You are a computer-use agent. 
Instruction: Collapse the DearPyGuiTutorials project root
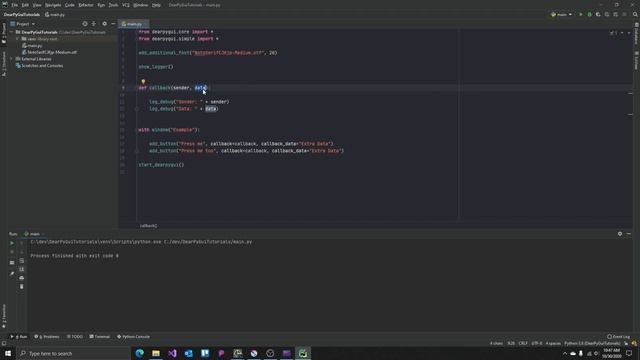(x=11, y=32)
